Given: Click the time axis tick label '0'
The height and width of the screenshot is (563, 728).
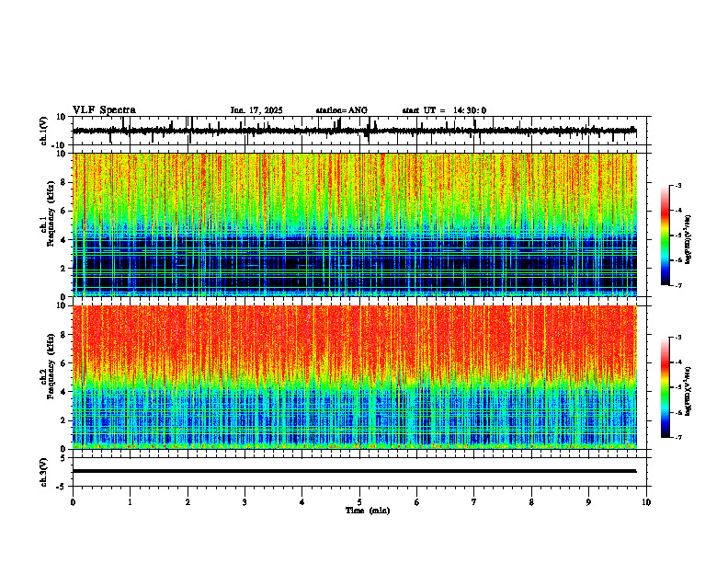Looking at the screenshot, I should tap(73, 502).
